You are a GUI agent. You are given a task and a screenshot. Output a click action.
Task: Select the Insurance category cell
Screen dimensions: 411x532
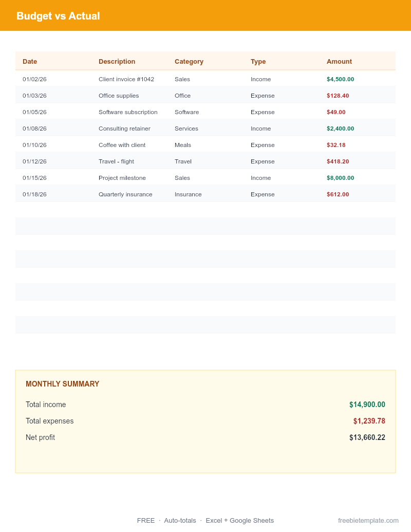click(188, 194)
